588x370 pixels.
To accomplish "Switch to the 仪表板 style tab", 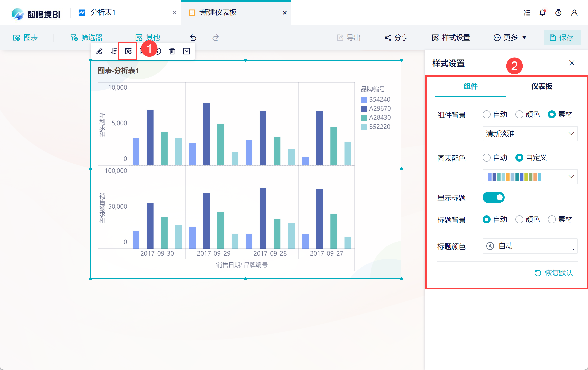I will click(x=542, y=86).
